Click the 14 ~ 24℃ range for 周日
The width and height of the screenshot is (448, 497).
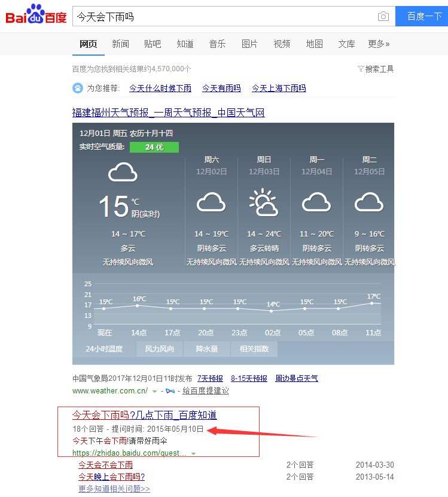(x=264, y=234)
